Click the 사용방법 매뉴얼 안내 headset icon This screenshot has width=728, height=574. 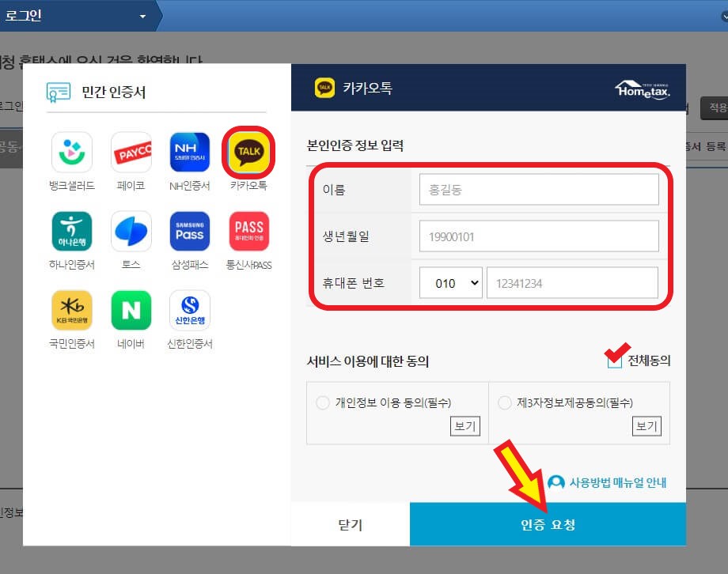555,482
